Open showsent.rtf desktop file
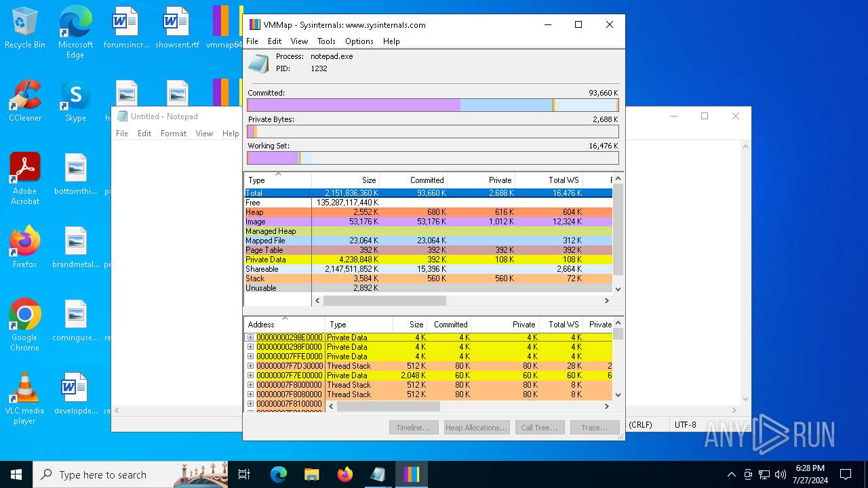 [177, 28]
